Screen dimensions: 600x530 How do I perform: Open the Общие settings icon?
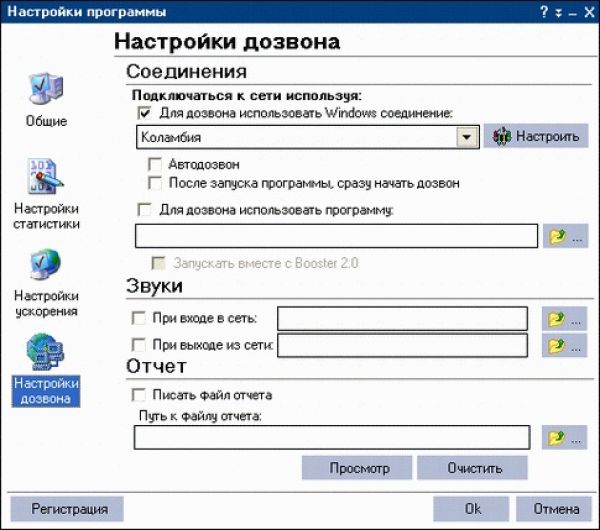coord(46,88)
